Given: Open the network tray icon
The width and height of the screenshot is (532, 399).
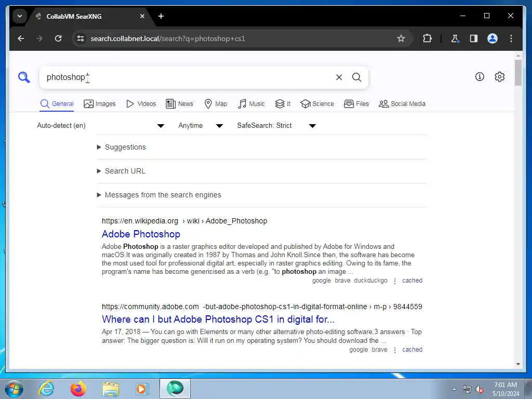Looking at the screenshot, I should pyautogui.click(x=467, y=390).
